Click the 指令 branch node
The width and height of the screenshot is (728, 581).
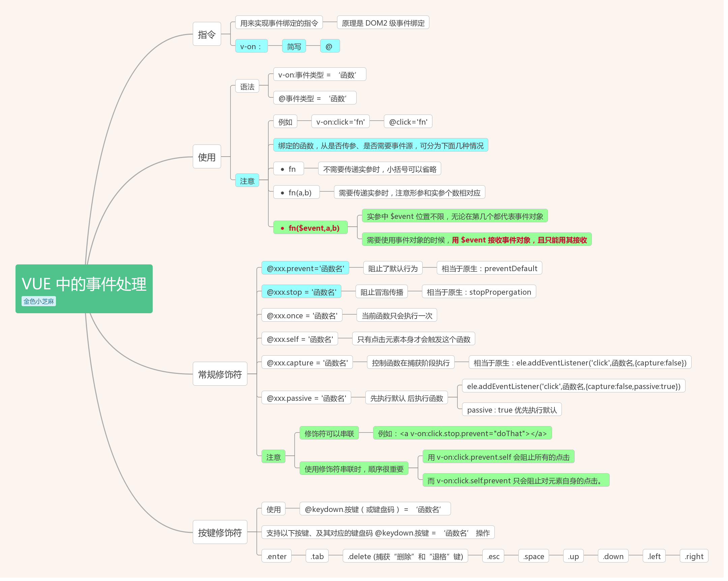pyautogui.click(x=207, y=34)
